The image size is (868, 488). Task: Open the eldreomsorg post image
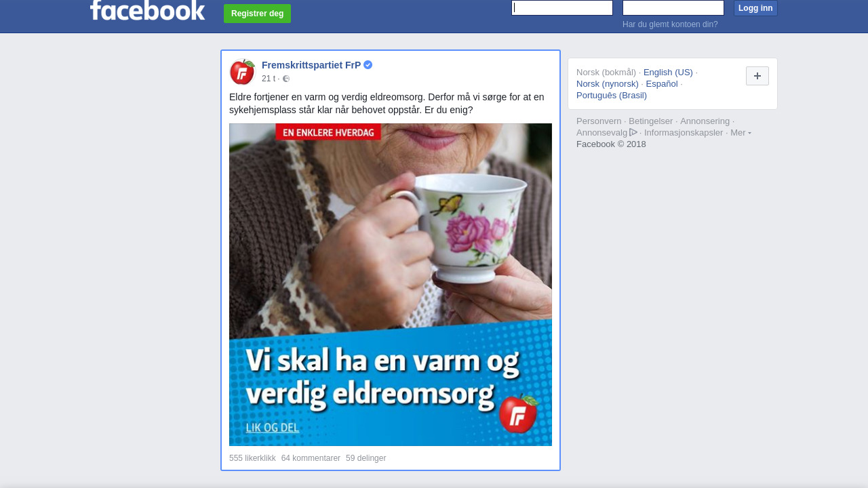[391, 285]
